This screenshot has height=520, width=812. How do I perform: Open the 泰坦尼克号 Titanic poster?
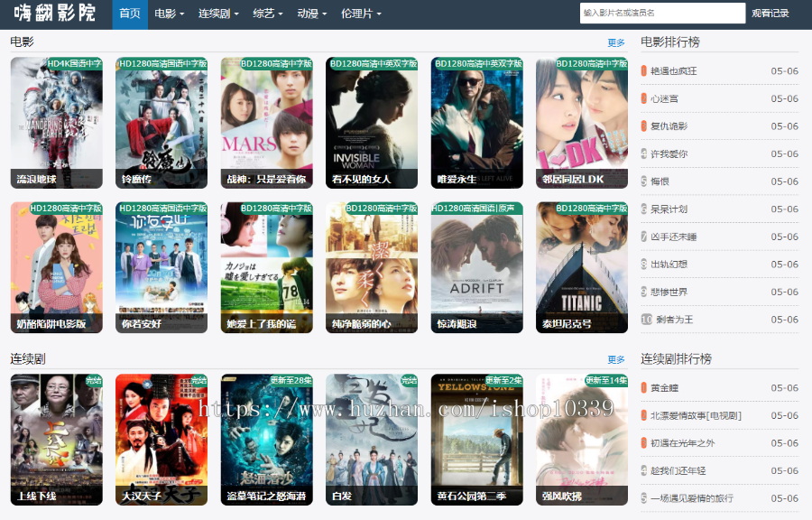point(582,267)
